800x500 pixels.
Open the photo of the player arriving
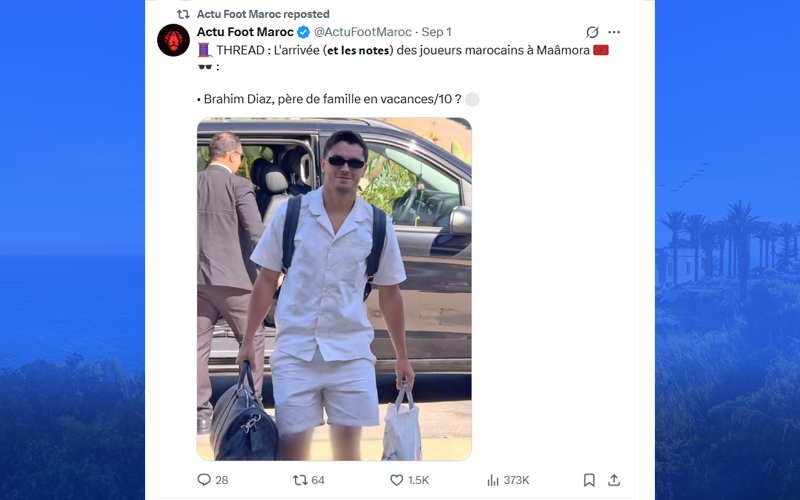(x=334, y=289)
